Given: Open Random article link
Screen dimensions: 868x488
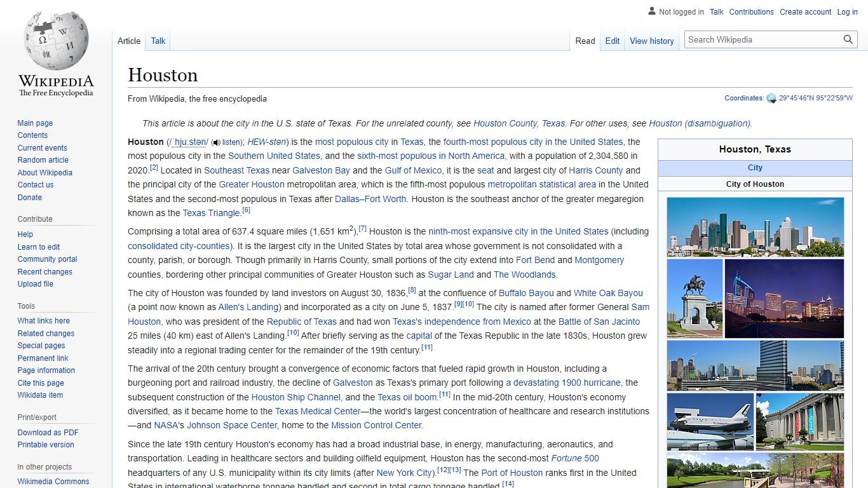Looking at the screenshot, I should tap(43, 160).
